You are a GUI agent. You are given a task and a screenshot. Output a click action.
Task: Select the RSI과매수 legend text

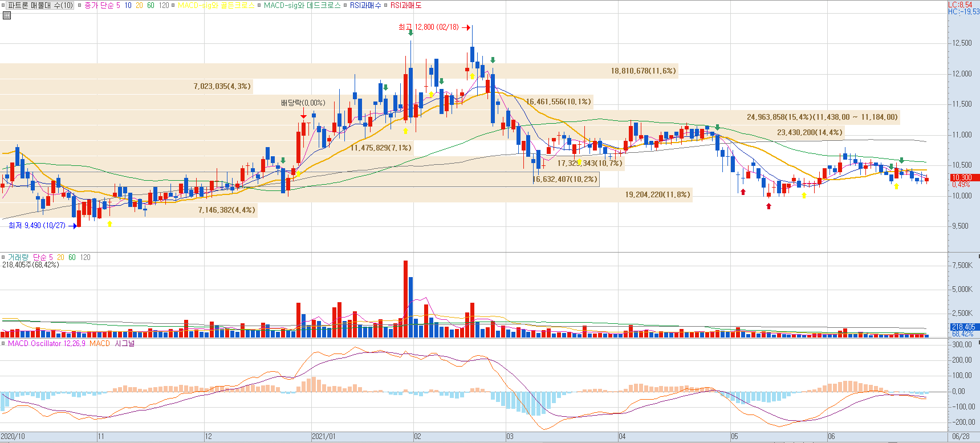coord(365,5)
